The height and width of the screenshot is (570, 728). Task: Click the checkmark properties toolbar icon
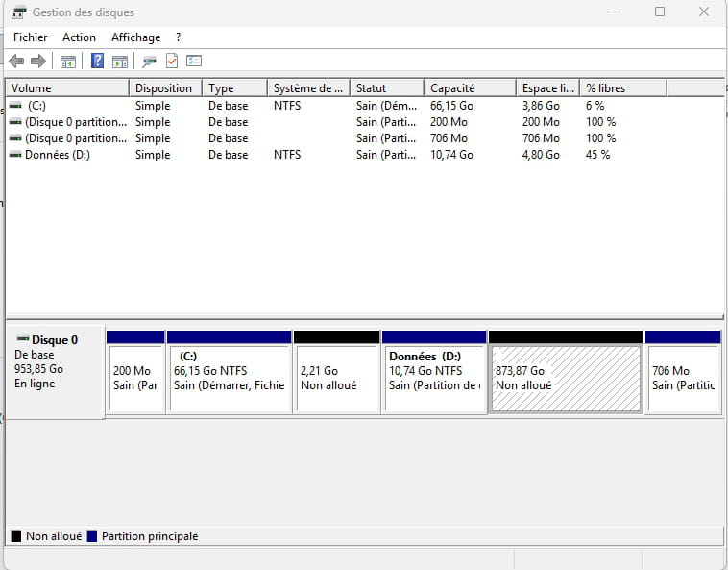[172, 62]
